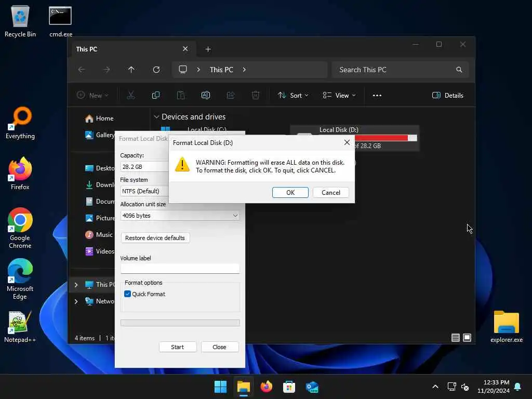This screenshot has width=532, height=399.
Task: Switch to large icons view icon
Action: [x=467, y=338]
